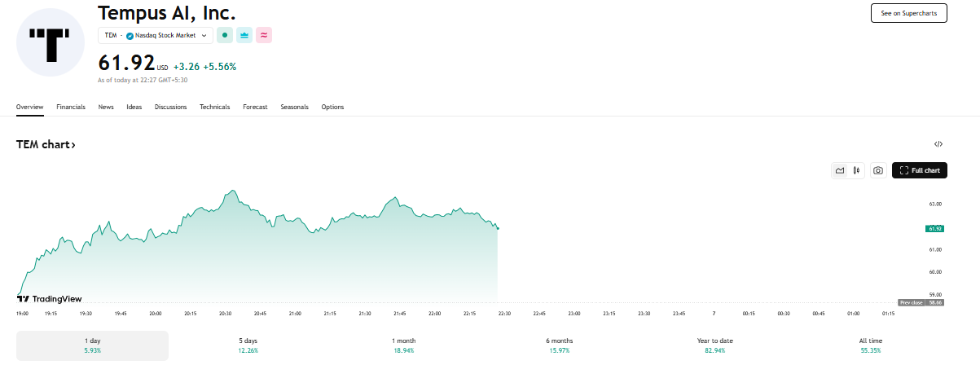This screenshot has height=365, width=980.
Task: Select the Year to date range
Action: pos(714,345)
